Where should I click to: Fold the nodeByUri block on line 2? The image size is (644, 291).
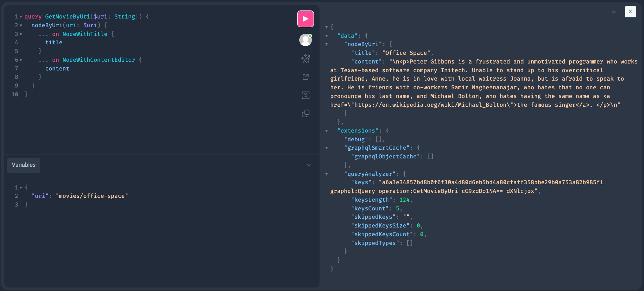pyautogui.click(x=21, y=25)
